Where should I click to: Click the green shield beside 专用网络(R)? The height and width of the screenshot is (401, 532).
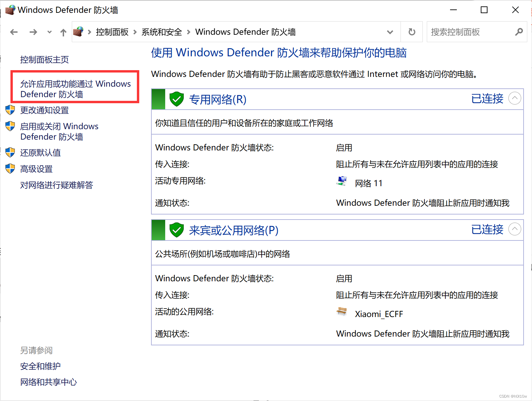point(177,99)
